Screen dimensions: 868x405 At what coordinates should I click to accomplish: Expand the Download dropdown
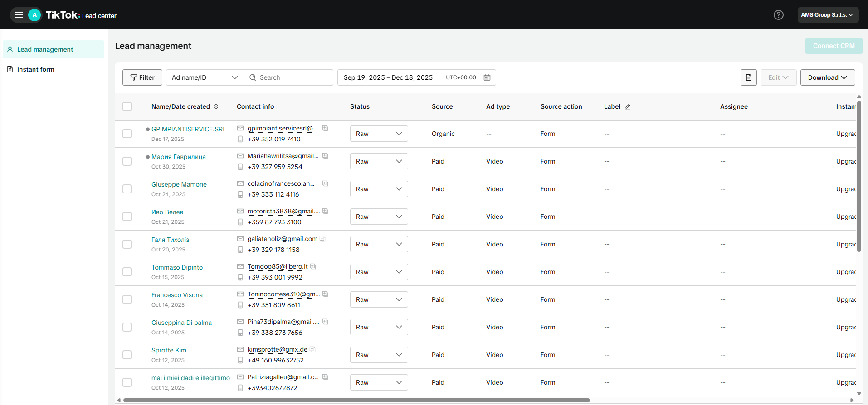pos(828,77)
